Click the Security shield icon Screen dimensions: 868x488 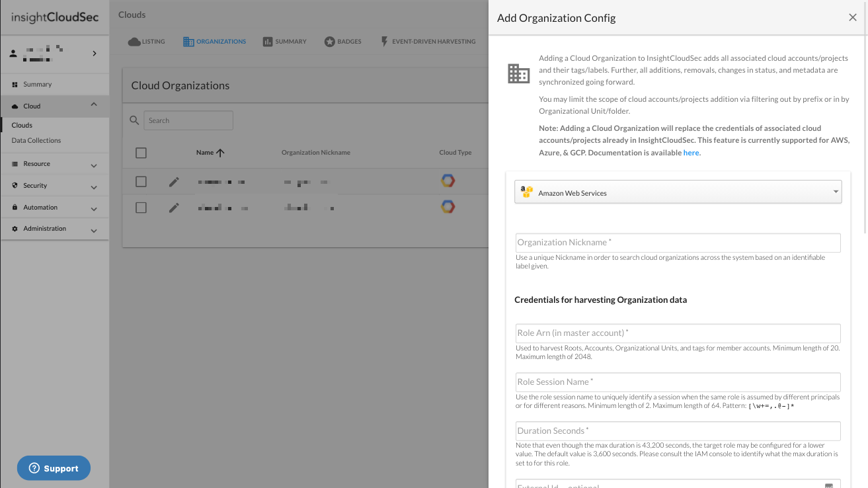15,186
